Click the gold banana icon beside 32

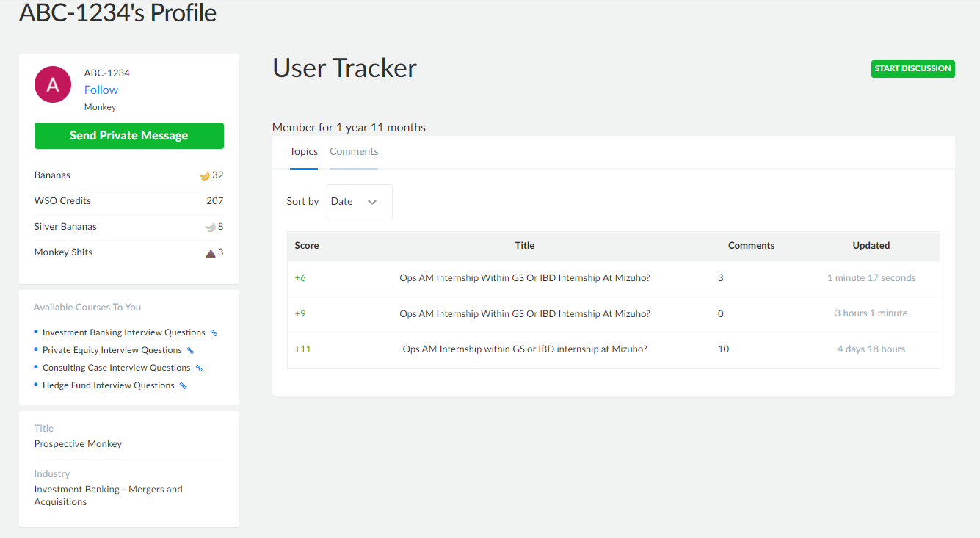(x=205, y=175)
